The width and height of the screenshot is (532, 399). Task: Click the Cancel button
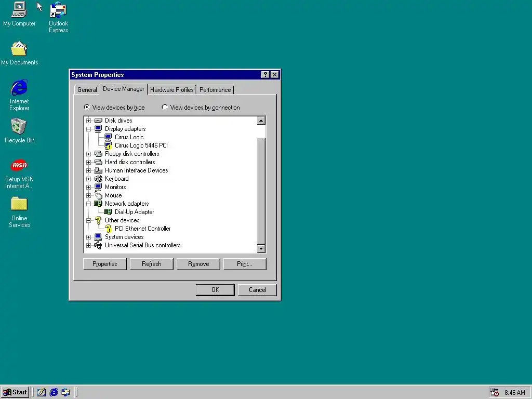(x=257, y=290)
